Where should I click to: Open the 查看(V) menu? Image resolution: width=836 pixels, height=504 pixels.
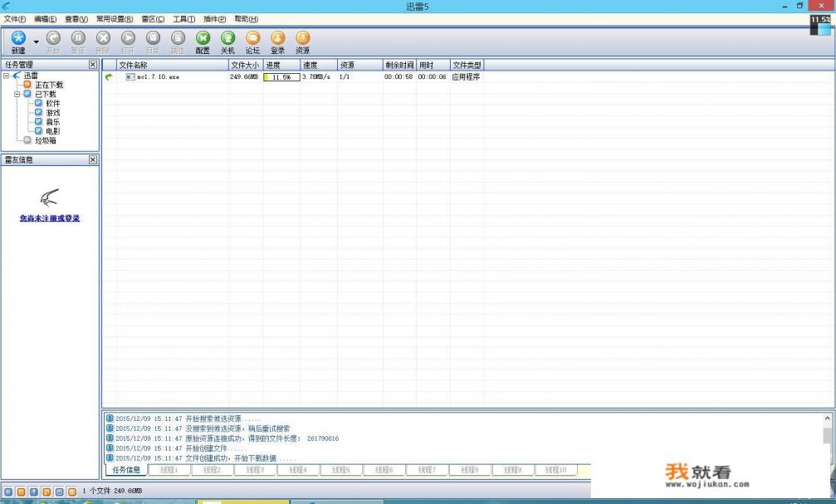76,18
